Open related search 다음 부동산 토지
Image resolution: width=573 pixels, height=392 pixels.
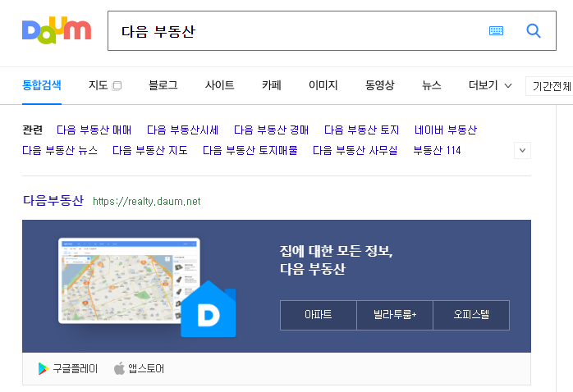point(361,130)
